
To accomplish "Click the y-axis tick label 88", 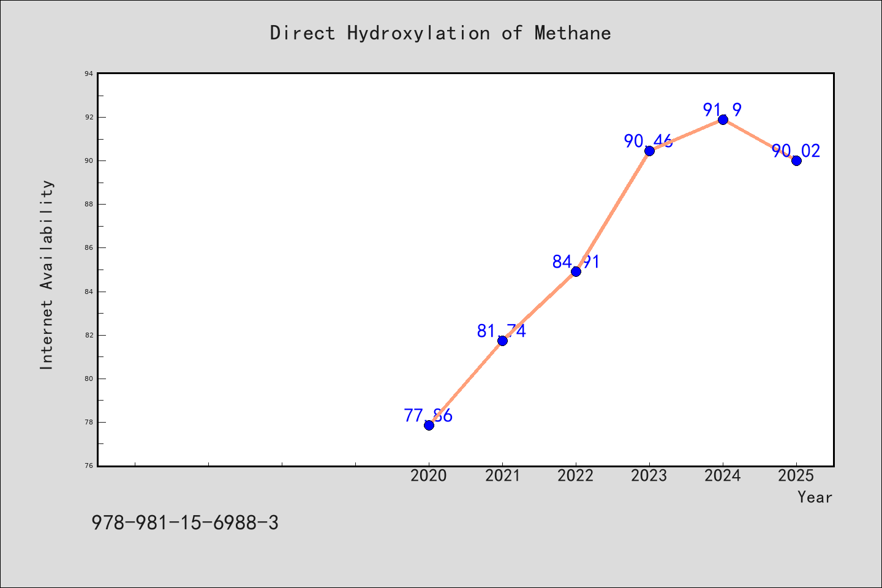I will 89,204.
